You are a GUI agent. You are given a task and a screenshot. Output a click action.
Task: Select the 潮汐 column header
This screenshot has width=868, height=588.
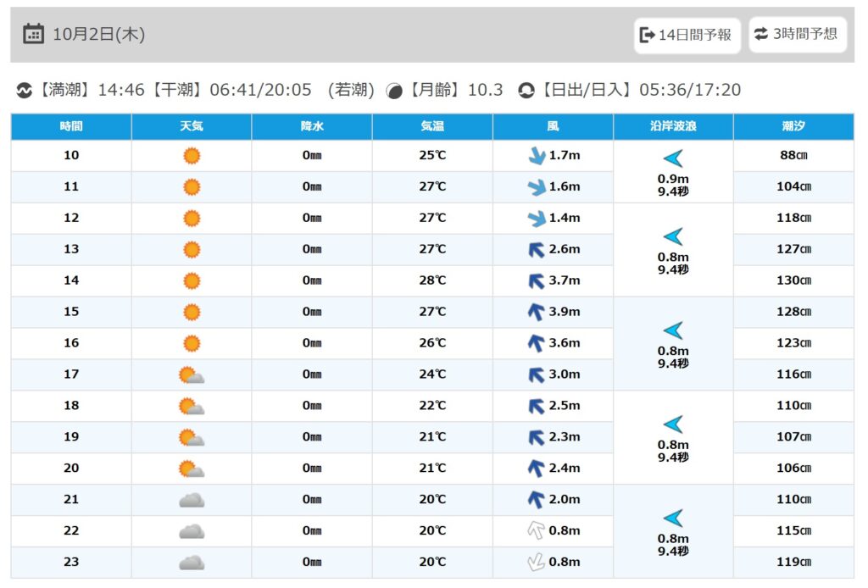(793, 126)
